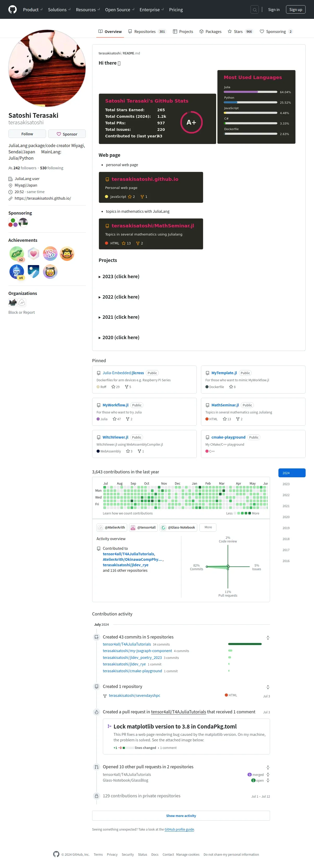Open the Solutions dropdown menu
314x868 pixels.
tap(59, 10)
